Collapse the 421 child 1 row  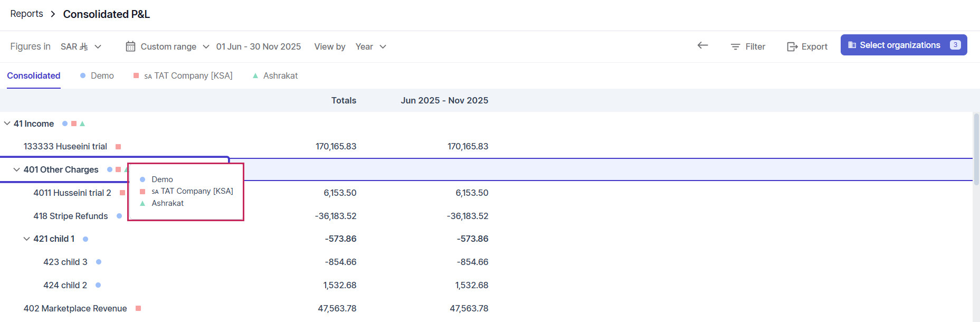(x=26, y=239)
